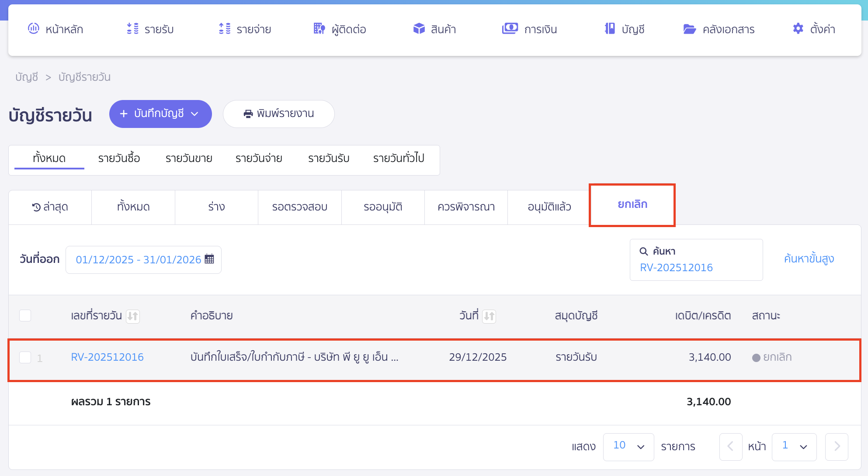Open the page number dropdown showing 1
The height and width of the screenshot is (476, 868).
[794, 446]
